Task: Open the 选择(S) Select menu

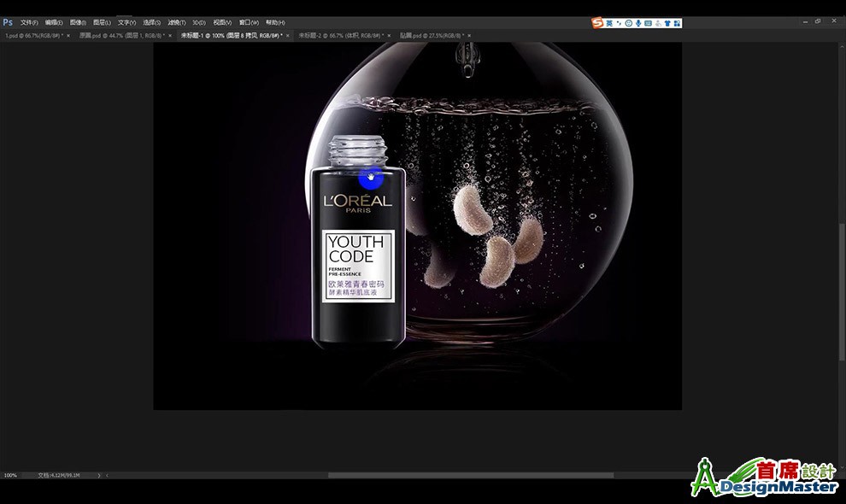Action: 151,23
